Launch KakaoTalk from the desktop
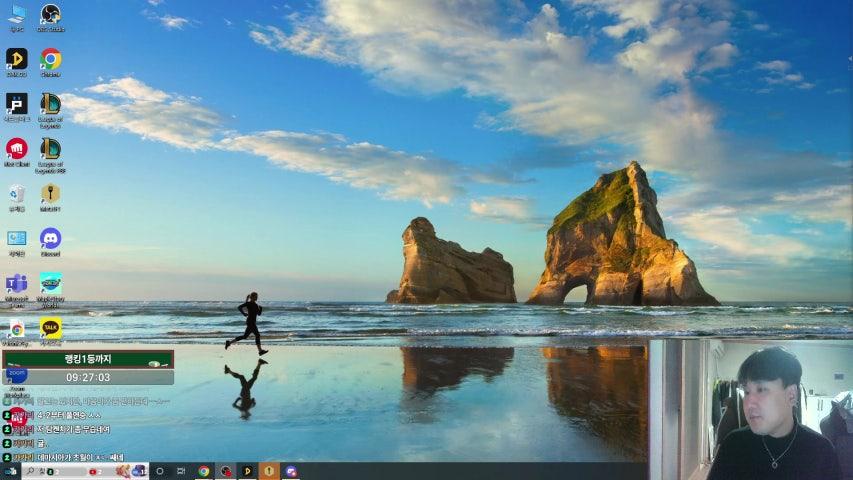The width and height of the screenshot is (853, 480). pyautogui.click(x=51, y=332)
